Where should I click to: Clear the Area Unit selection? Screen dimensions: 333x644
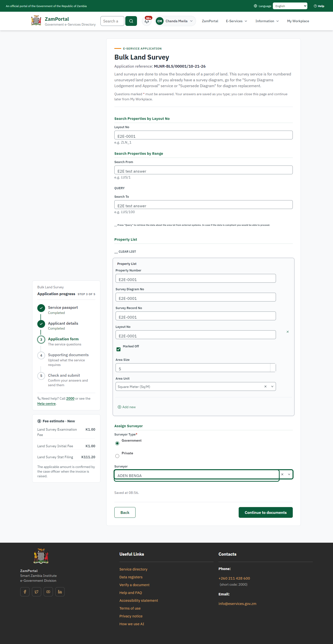pyautogui.click(x=265, y=386)
